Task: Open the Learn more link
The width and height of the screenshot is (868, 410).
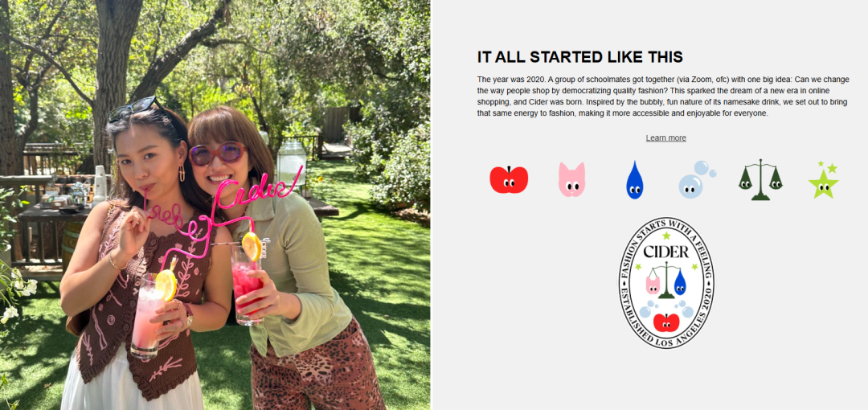Action: tap(666, 138)
